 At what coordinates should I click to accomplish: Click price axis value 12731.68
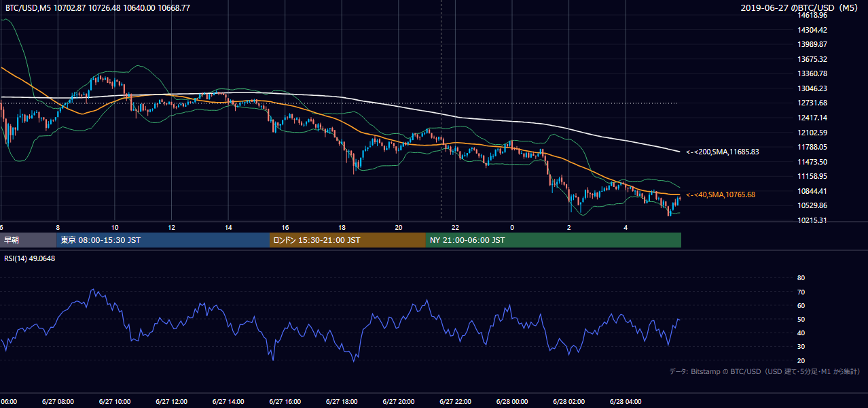813,103
